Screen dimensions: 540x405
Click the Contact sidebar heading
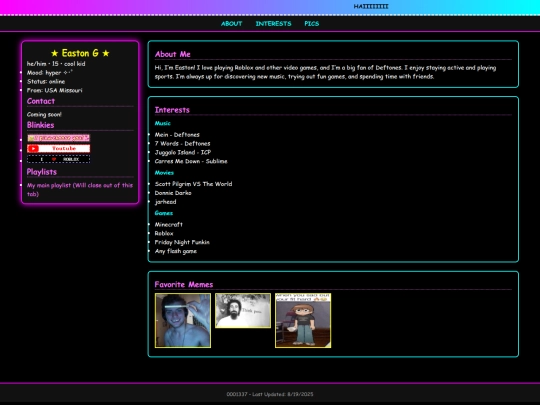click(x=41, y=101)
